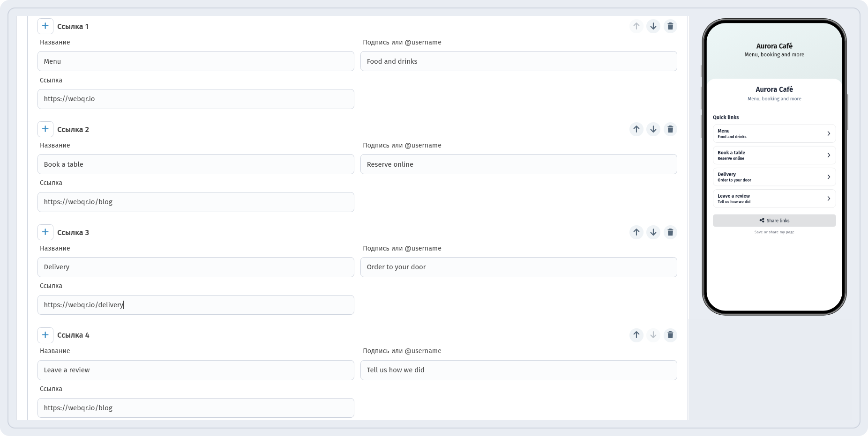Click the Delivery name field
Image resolution: width=868 pixels, height=436 pixels.
tap(196, 267)
